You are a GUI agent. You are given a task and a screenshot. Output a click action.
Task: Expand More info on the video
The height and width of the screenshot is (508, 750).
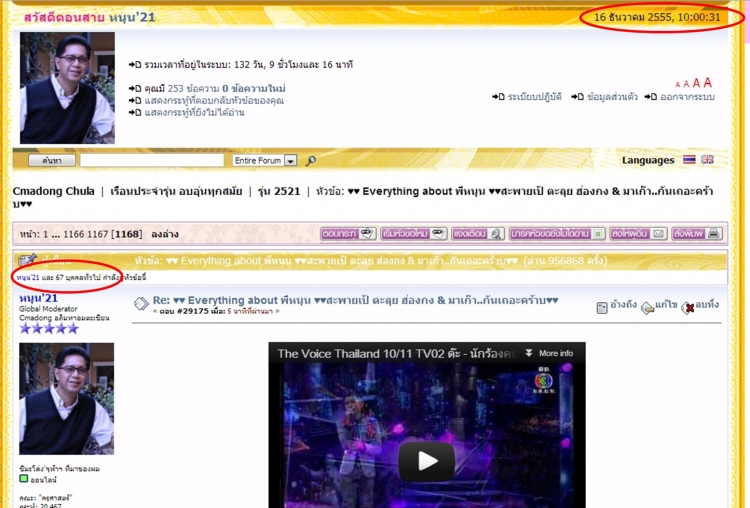(549, 353)
